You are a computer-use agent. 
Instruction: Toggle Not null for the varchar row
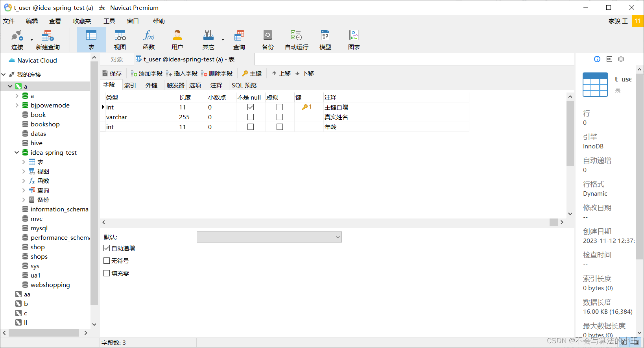(251, 117)
